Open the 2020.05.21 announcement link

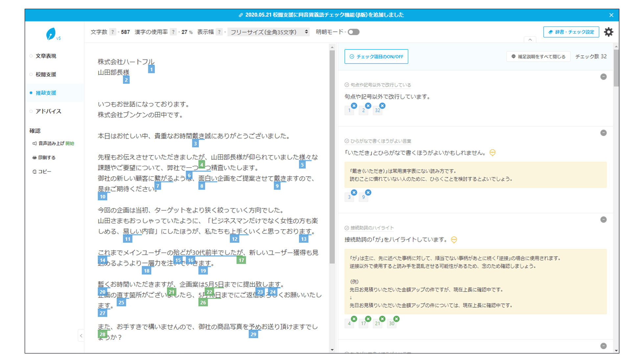coord(321,15)
